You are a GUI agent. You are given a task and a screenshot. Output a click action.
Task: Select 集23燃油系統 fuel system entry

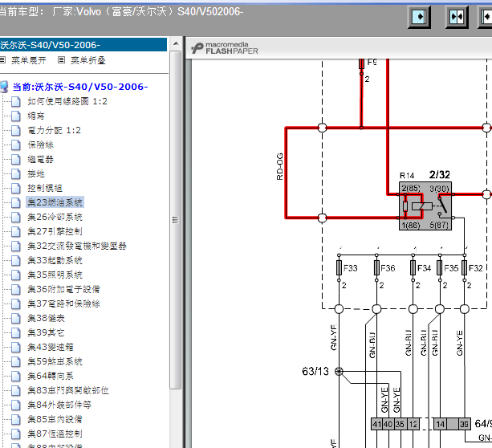pos(55,202)
